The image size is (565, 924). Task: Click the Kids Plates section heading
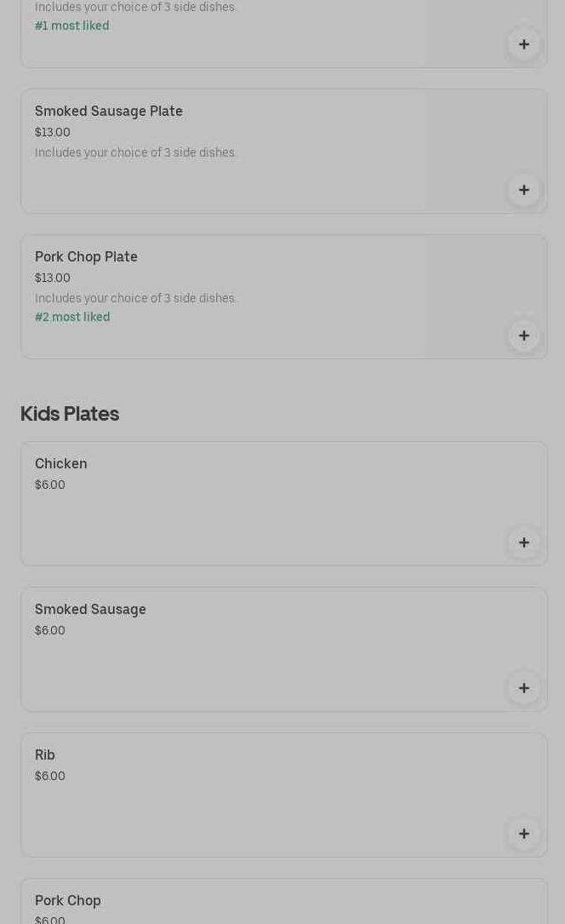coord(70,414)
